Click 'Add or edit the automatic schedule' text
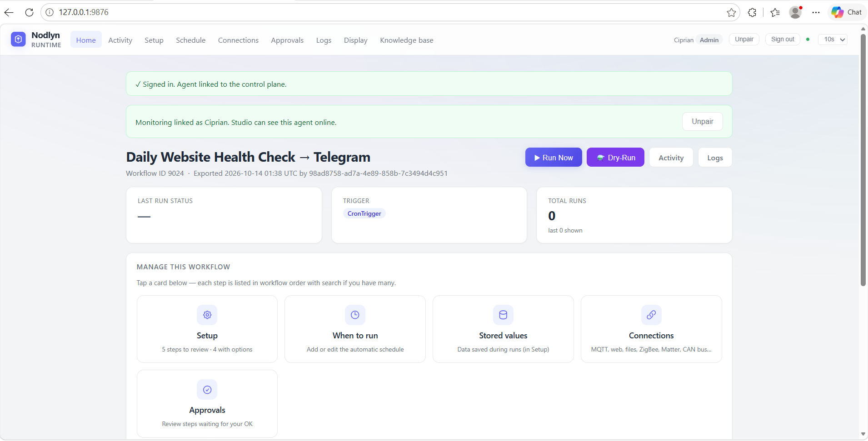 click(x=355, y=349)
